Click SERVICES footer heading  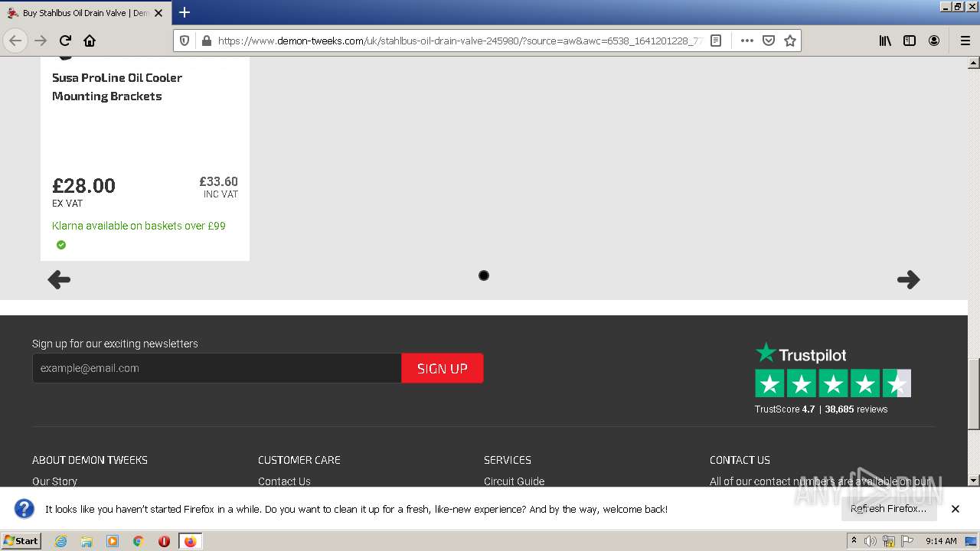coord(508,460)
